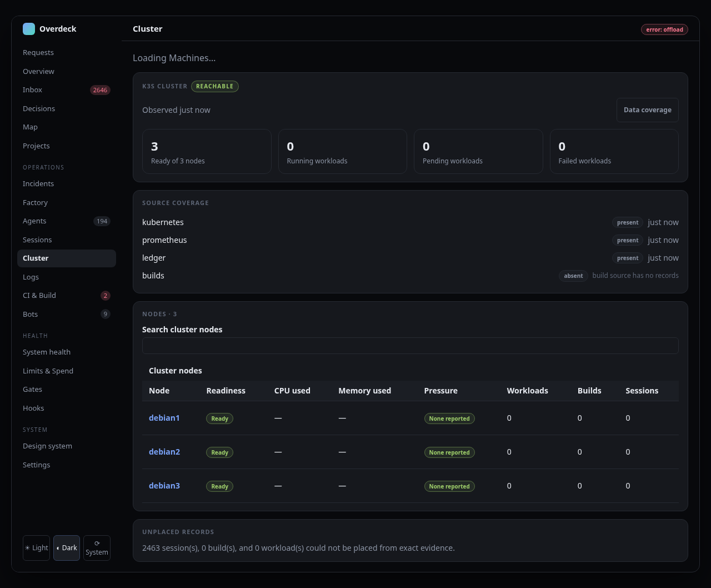
Task: Click the REACHABLE status badge
Action: click(215, 86)
